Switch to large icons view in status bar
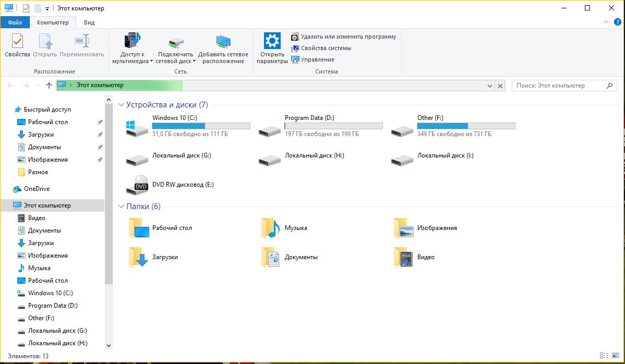This screenshot has height=364, width=625. tap(615, 356)
